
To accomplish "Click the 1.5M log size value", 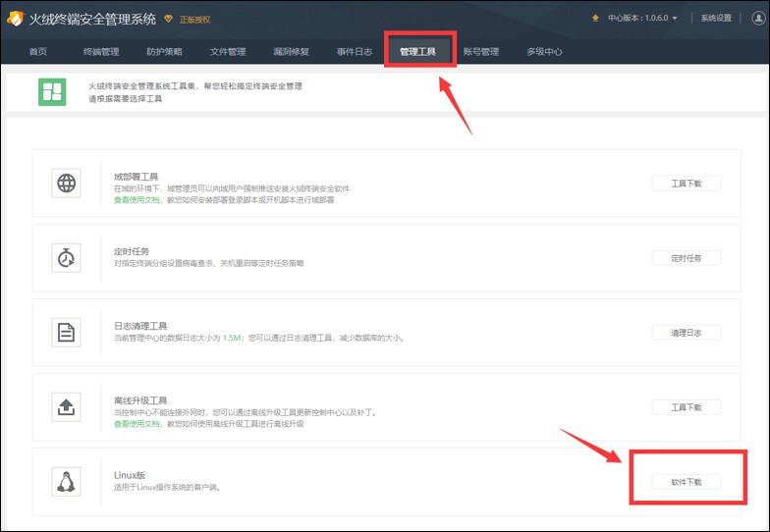I will (x=232, y=338).
